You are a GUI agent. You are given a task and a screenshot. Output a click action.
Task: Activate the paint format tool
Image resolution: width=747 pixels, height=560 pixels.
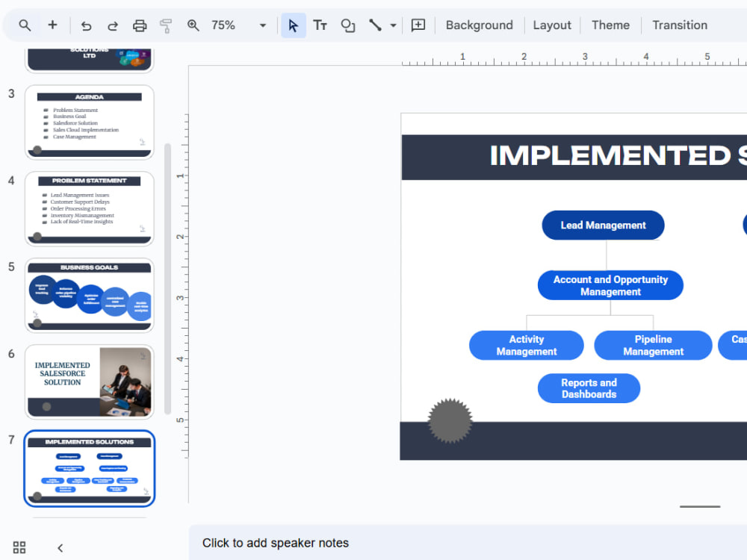[x=166, y=25]
